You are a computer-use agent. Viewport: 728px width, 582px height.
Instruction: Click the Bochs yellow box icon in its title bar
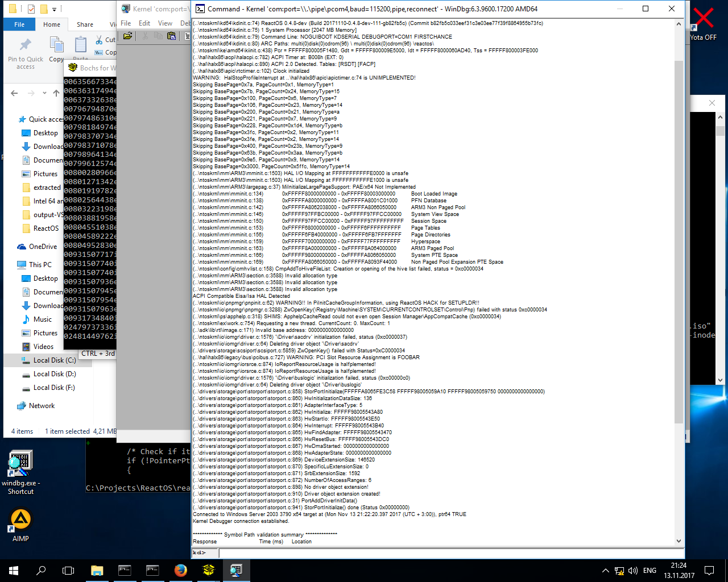click(72, 67)
